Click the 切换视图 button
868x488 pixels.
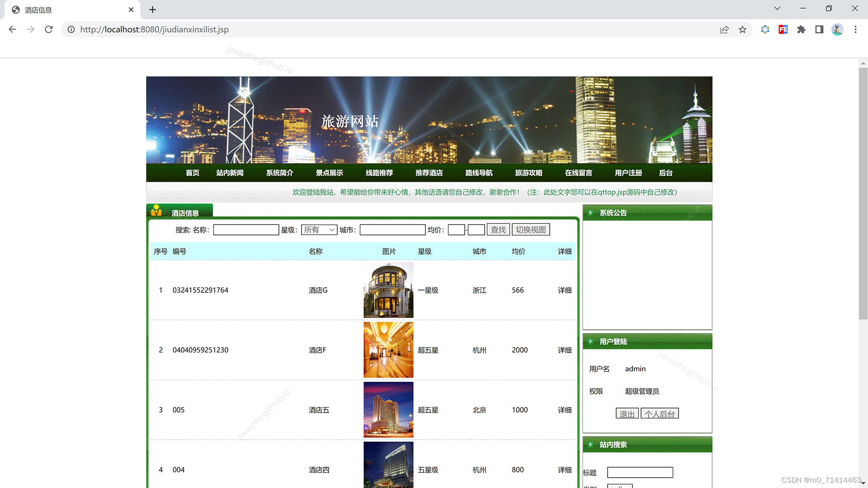click(531, 230)
